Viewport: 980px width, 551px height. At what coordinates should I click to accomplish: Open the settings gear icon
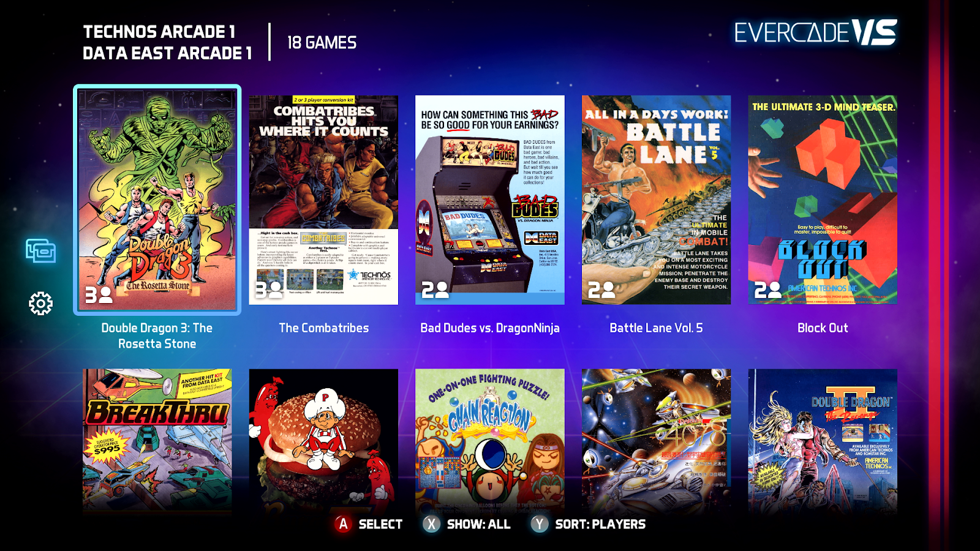[x=40, y=304]
